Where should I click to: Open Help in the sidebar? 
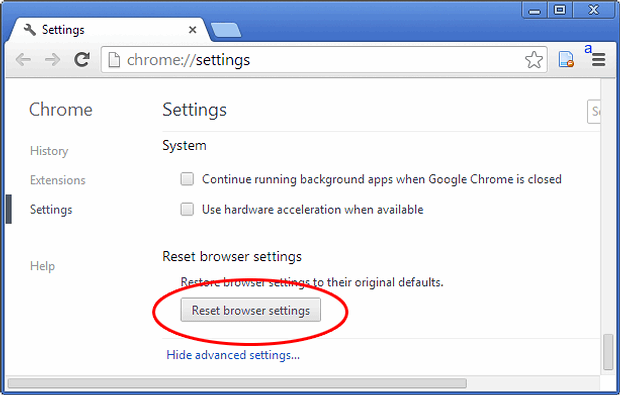[x=42, y=266]
